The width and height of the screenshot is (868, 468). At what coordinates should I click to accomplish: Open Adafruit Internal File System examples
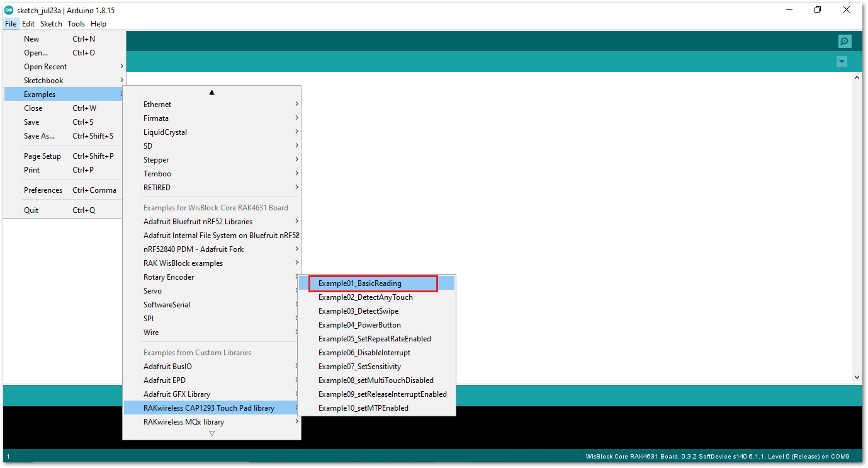click(212, 236)
